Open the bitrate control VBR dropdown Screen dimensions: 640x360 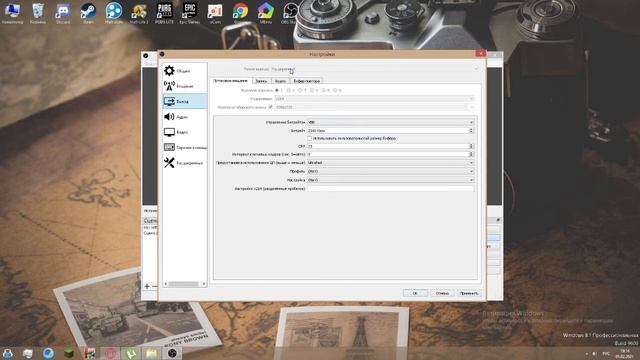tap(391, 122)
